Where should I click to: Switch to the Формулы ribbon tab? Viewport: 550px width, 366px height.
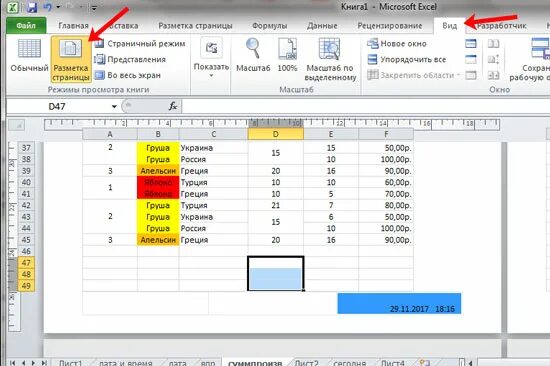tap(269, 26)
